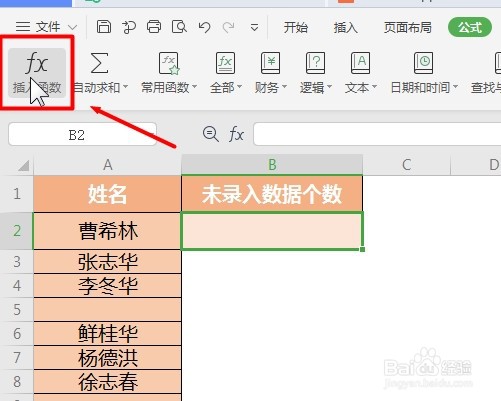Select row 3 header
The width and height of the screenshot is (501, 401).
coord(17,262)
